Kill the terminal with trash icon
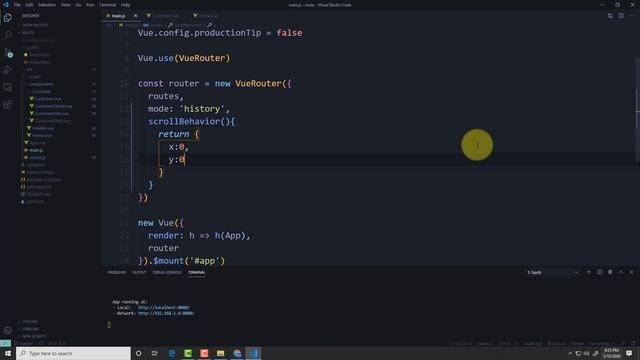The image size is (640, 360). 610,272
